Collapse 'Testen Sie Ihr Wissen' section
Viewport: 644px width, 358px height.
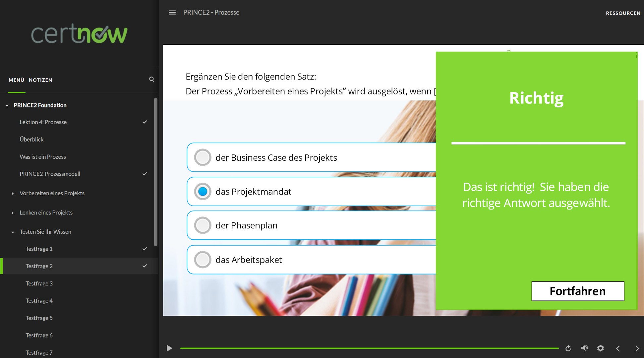pyautogui.click(x=13, y=232)
